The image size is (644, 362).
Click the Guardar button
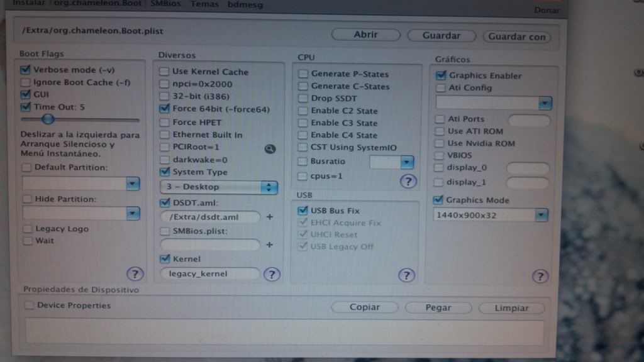[441, 36]
